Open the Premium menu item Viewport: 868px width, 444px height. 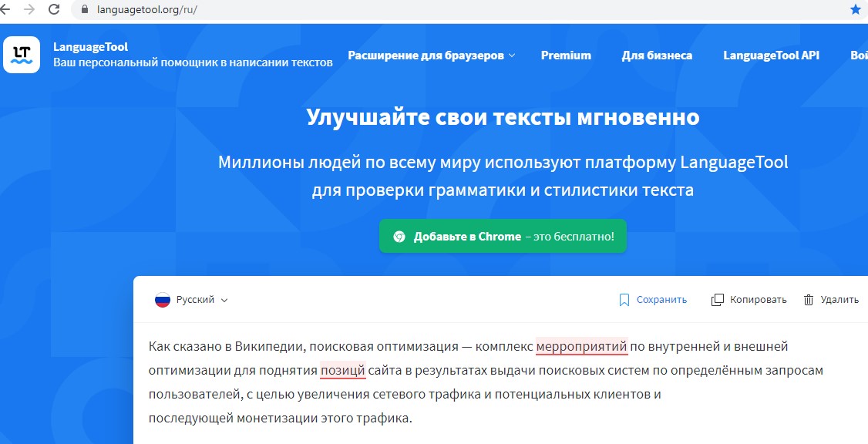(566, 55)
